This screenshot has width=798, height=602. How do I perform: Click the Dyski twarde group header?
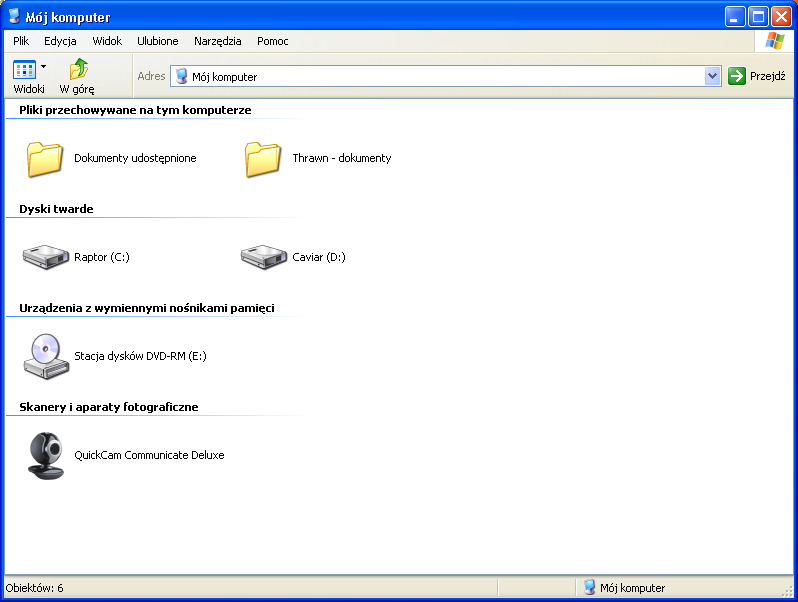tap(56, 209)
